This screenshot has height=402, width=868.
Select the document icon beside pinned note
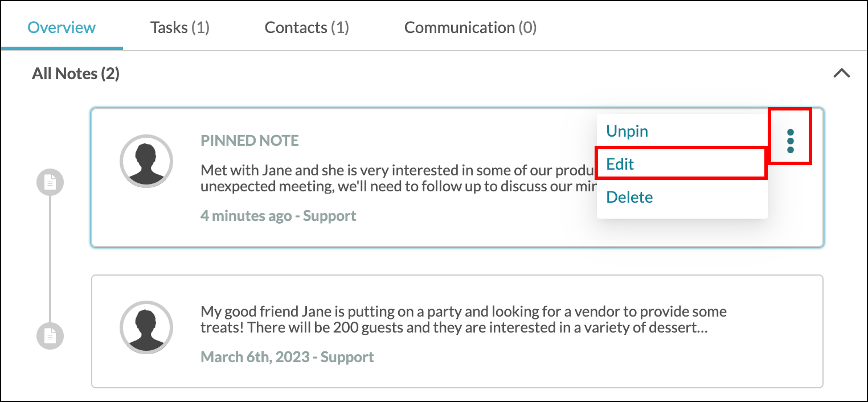pos(50,183)
